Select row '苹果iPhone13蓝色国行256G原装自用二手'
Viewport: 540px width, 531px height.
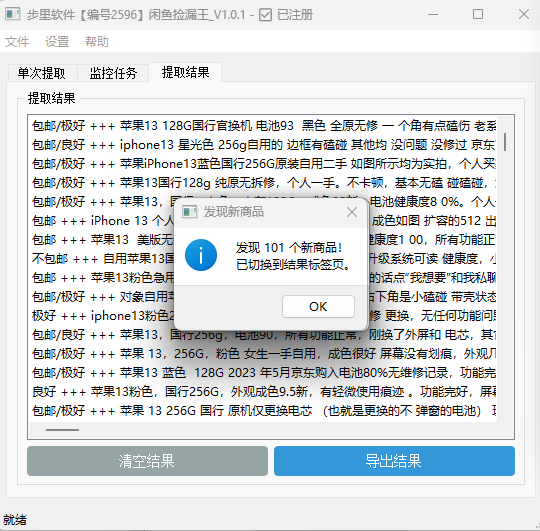(264, 164)
